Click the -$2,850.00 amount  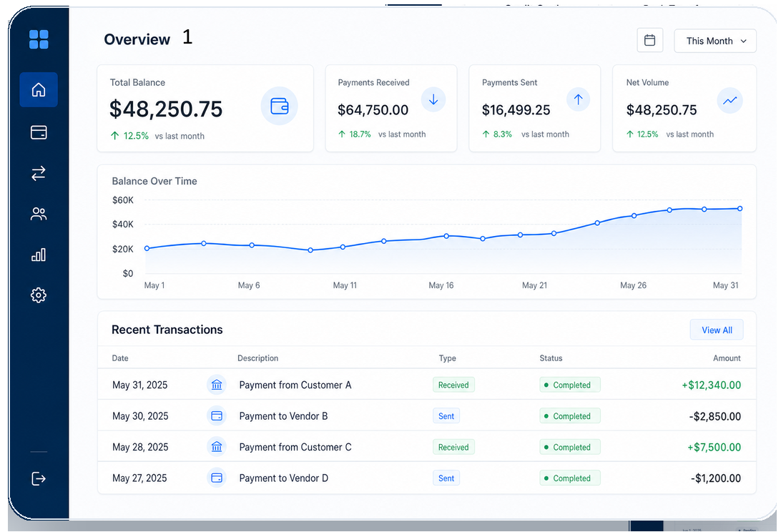point(715,416)
